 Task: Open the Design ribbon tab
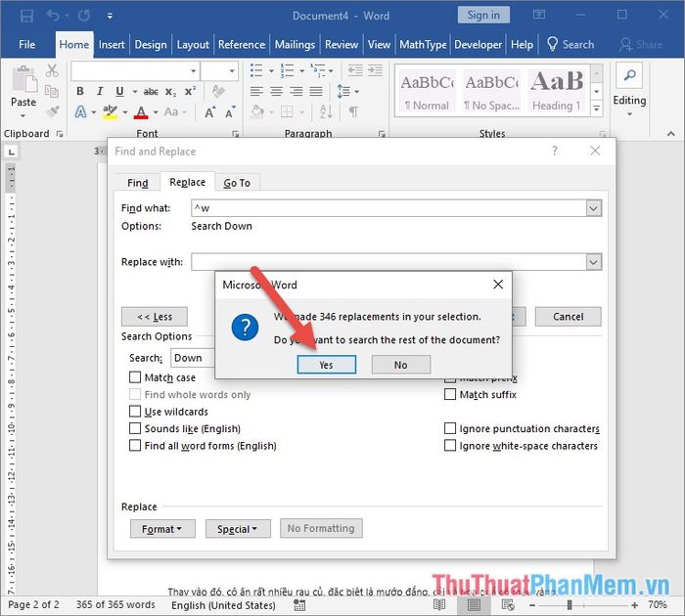coord(151,45)
